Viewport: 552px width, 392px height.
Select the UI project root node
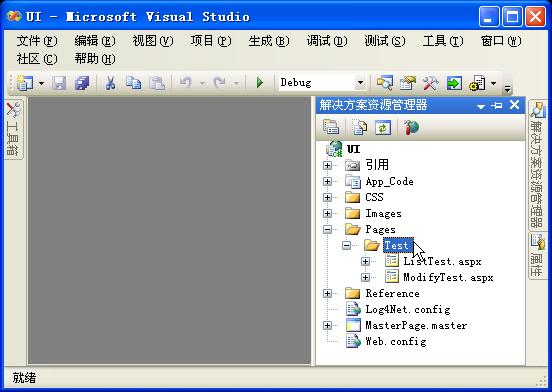pyautogui.click(x=353, y=149)
